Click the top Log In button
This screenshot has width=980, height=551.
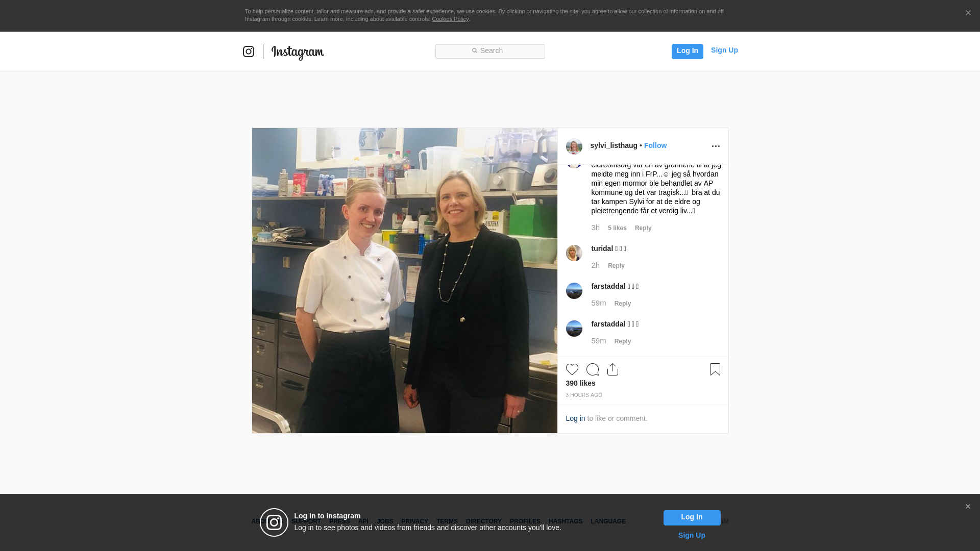[688, 52]
